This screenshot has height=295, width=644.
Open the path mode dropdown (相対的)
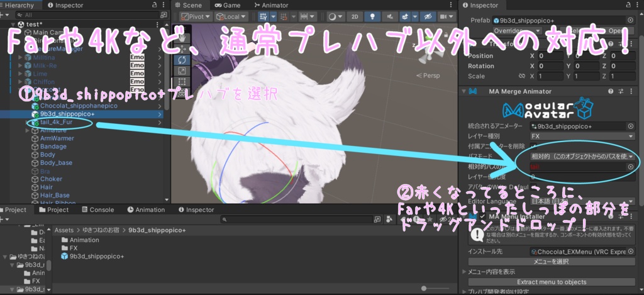[582, 157]
